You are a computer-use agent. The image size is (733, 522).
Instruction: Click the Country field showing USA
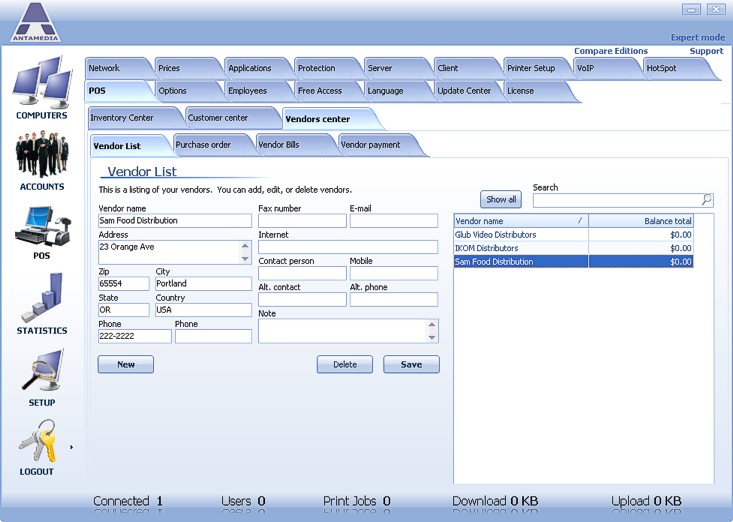tap(203, 310)
